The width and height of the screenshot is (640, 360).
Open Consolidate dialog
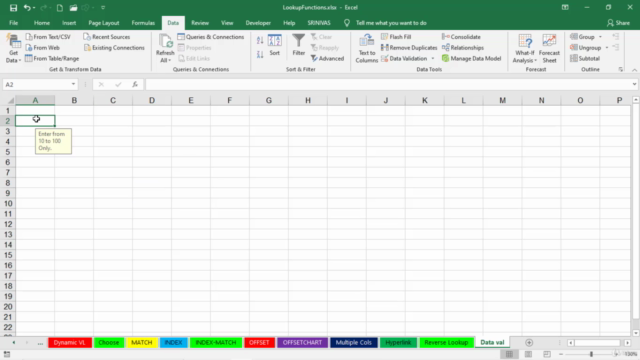(x=461, y=37)
